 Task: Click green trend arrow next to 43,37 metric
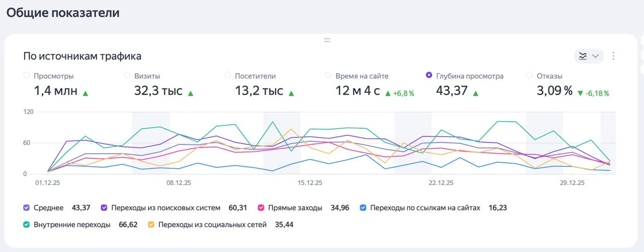click(x=476, y=93)
